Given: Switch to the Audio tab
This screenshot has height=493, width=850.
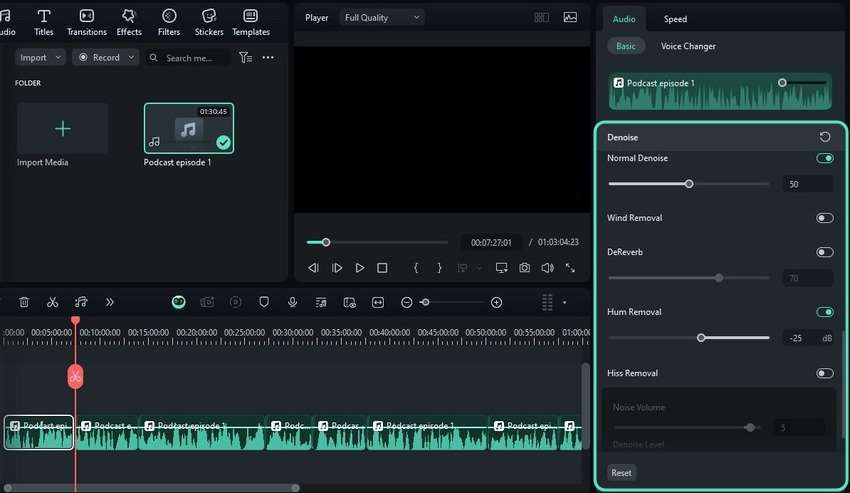Looking at the screenshot, I should coord(624,19).
